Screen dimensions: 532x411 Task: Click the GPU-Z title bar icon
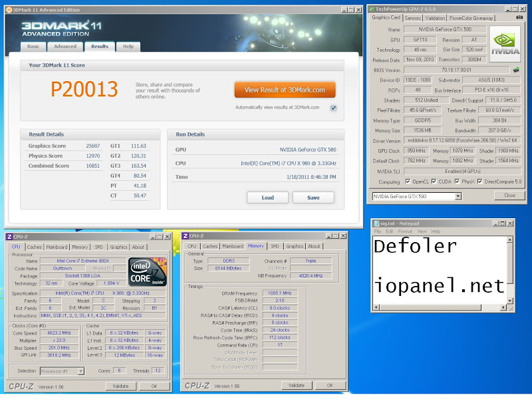(372, 9)
